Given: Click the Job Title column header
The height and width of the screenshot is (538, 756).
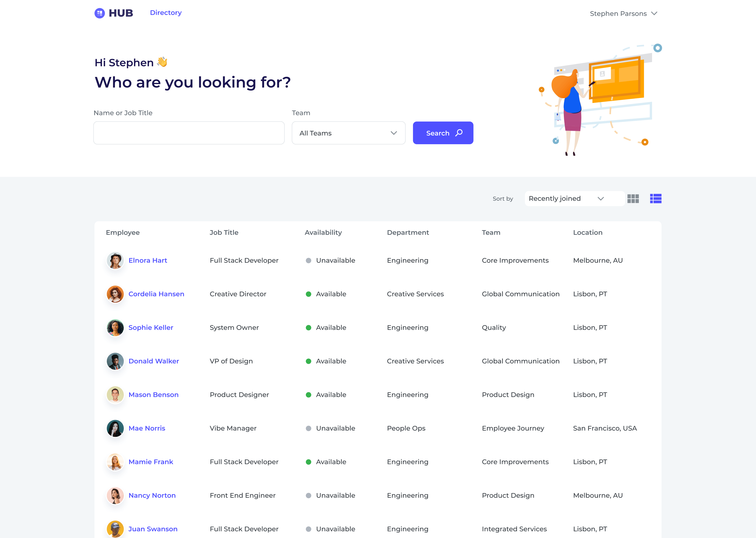Looking at the screenshot, I should click(224, 232).
